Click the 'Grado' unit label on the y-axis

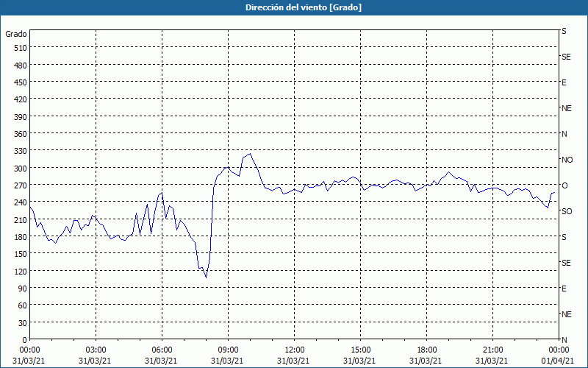point(16,34)
